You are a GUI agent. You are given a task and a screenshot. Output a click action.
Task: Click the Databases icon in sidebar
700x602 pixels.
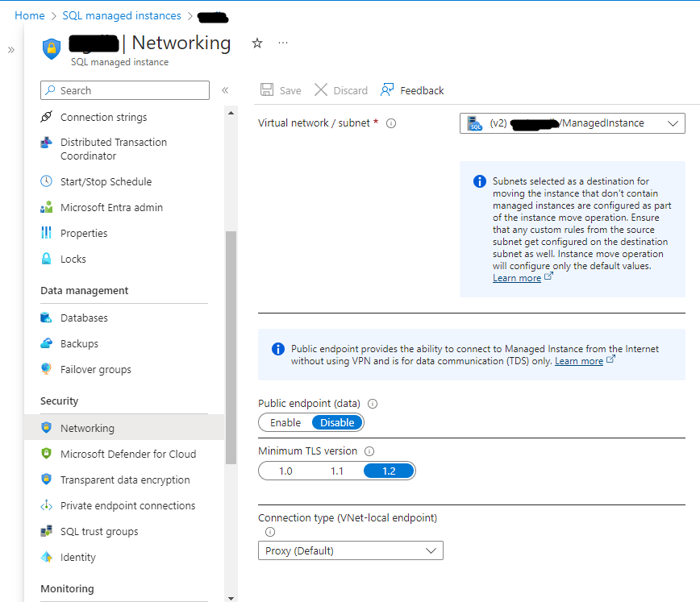point(47,318)
